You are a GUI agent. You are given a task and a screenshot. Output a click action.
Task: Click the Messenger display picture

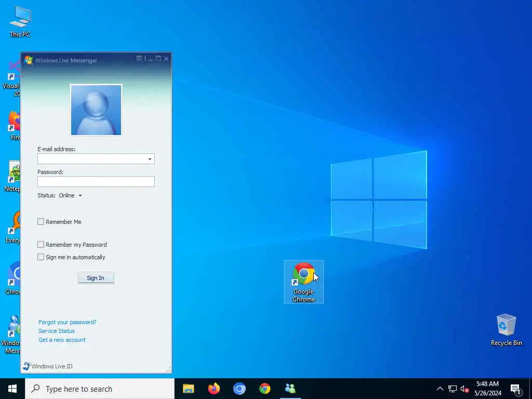click(96, 110)
